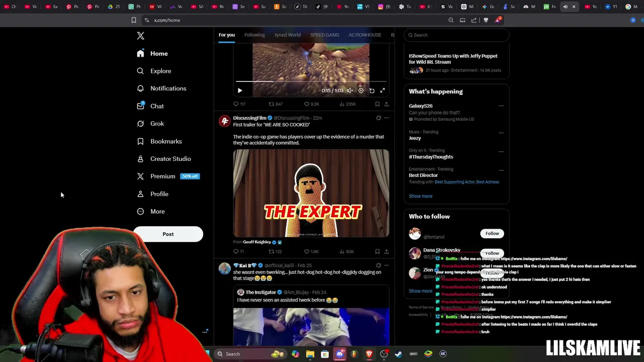Enter fullscreen on the video
Image resolution: width=644 pixels, height=362 pixels.
(x=382, y=90)
